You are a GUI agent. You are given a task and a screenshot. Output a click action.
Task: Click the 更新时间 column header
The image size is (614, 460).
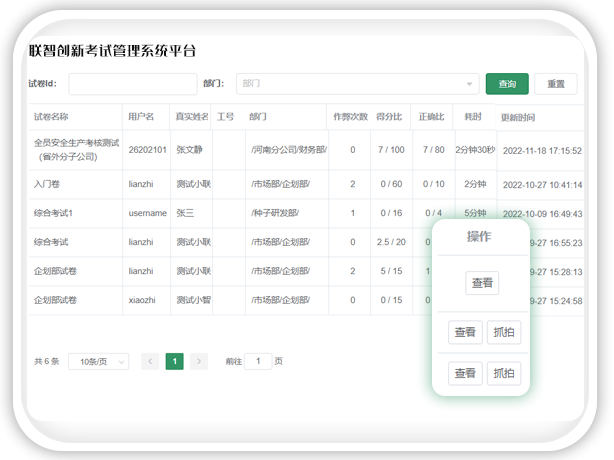point(526,117)
